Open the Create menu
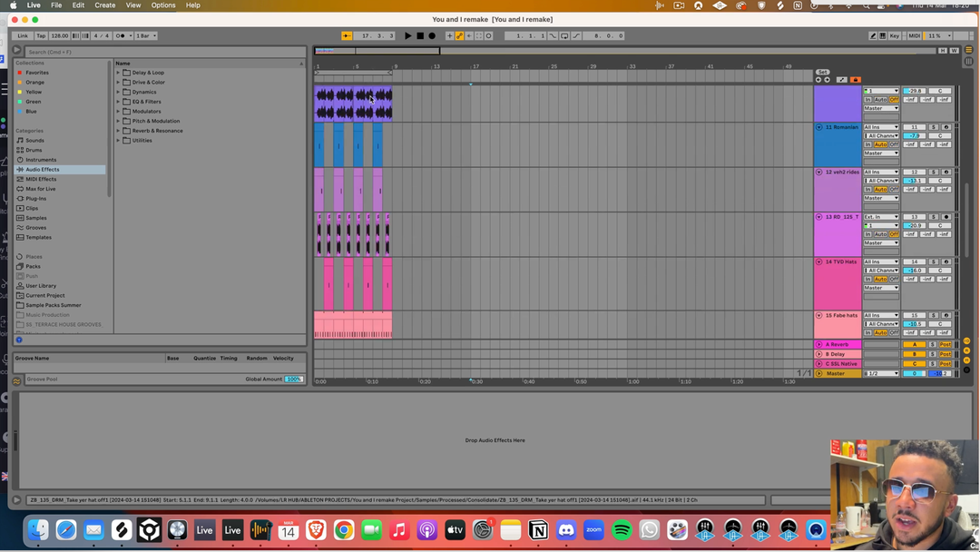 (105, 5)
